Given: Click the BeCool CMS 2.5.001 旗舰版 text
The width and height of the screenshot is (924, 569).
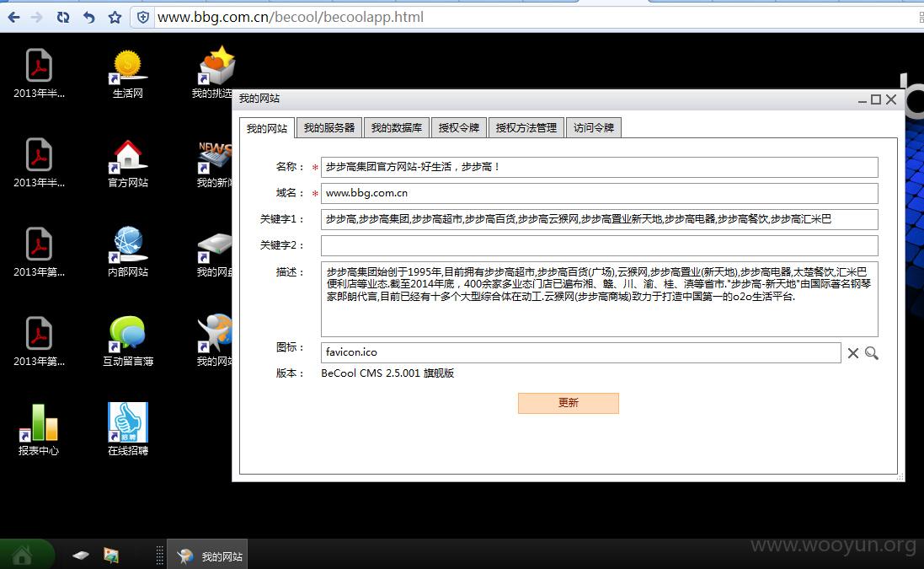Looking at the screenshot, I should (387, 373).
